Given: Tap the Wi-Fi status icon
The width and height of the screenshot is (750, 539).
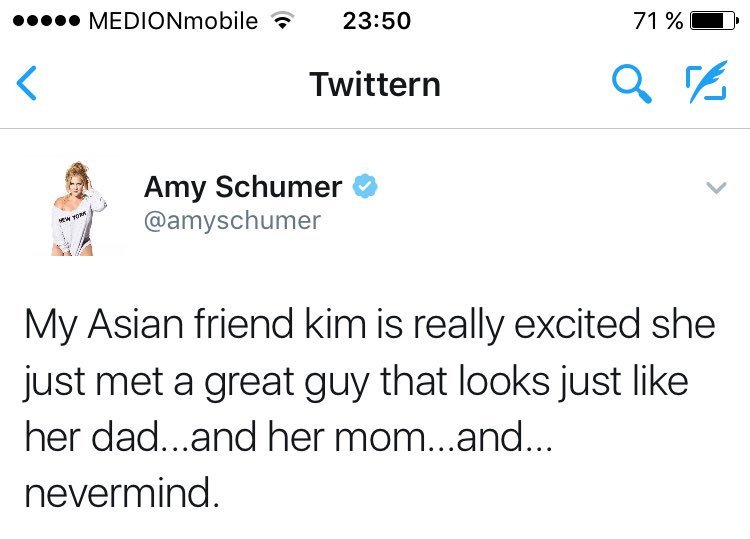Looking at the screenshot, I should pyautogui.click(x=286, y=21).
